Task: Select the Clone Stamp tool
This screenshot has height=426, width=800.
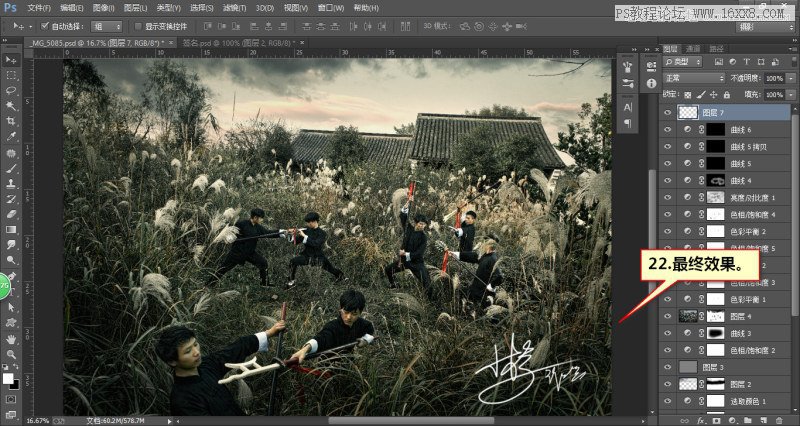Action: (x=11, y=184)
